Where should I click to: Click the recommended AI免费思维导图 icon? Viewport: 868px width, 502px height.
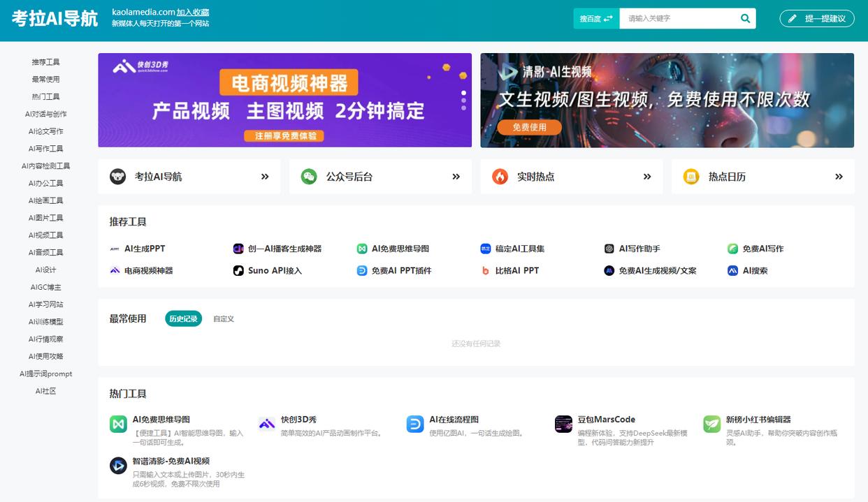coord(362,249)
